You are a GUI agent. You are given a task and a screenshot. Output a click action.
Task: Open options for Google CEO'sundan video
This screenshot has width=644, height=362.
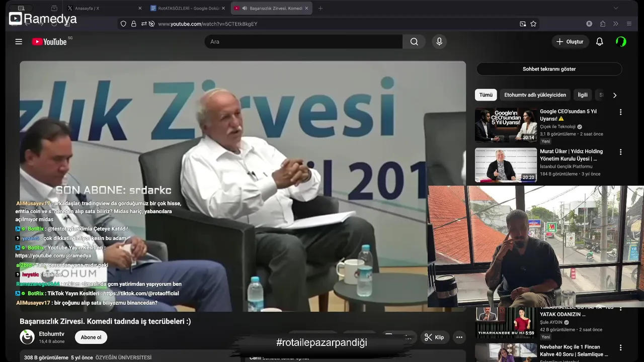tap(620, 112)
